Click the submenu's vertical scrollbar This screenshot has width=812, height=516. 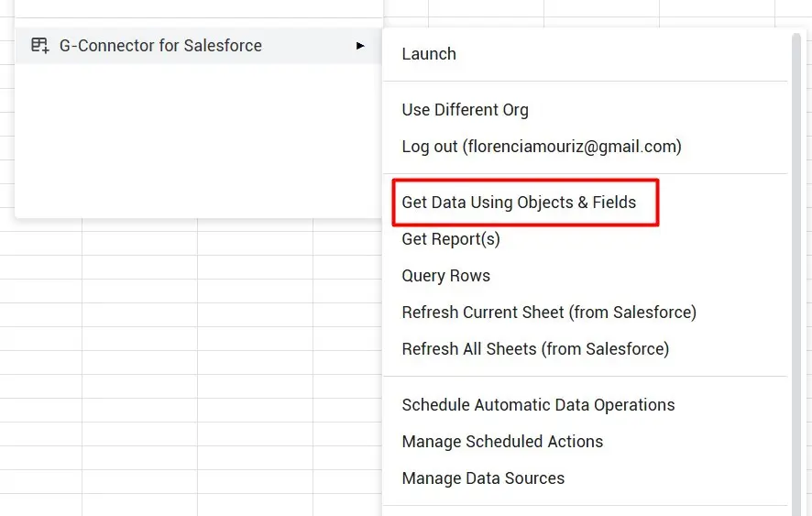coord(796,275)
